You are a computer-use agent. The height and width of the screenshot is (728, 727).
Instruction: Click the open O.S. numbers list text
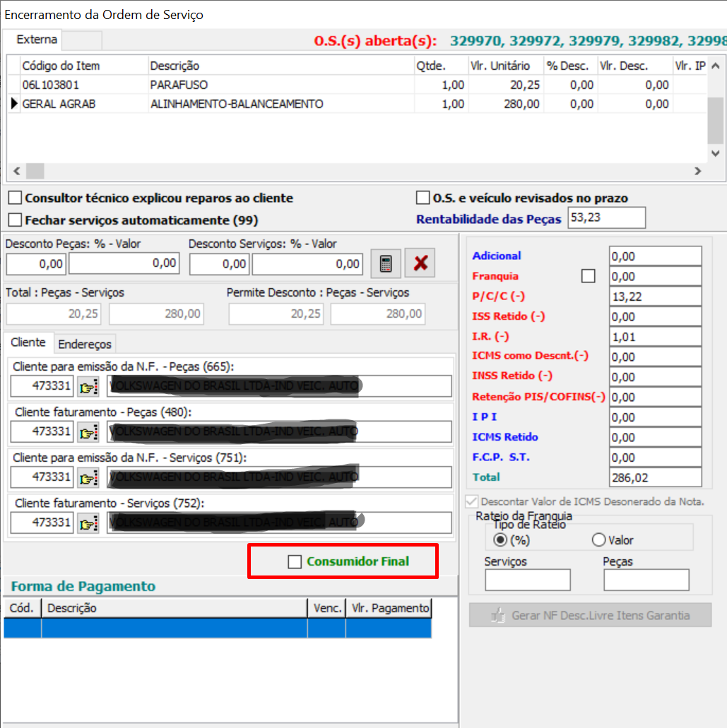(588, 41)
